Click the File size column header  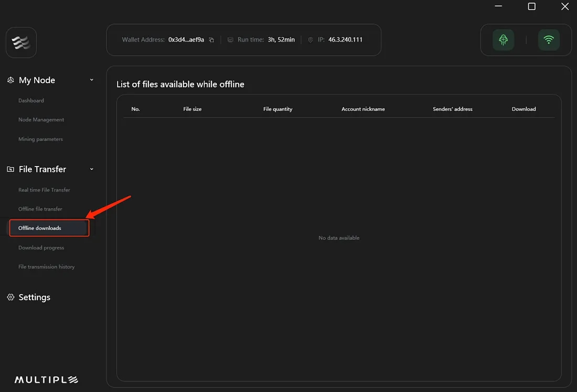click(193, 109)
